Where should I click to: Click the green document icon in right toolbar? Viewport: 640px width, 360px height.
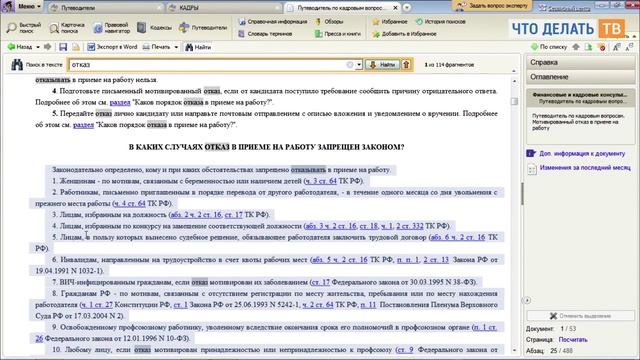589,47
